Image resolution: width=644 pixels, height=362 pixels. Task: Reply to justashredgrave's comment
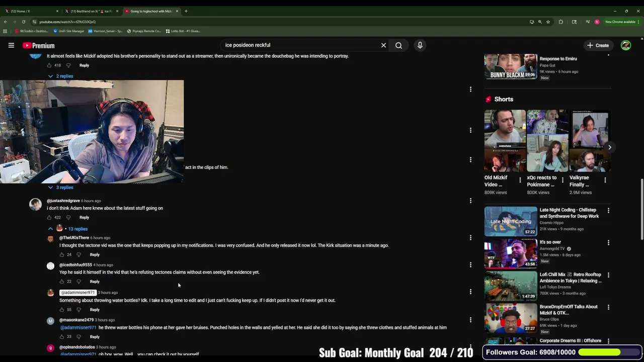click(84, 218)
